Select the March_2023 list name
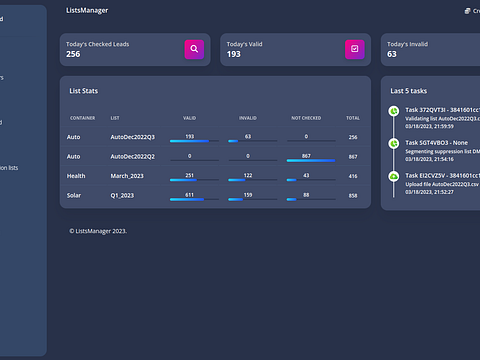 click(x=127, y=176)
